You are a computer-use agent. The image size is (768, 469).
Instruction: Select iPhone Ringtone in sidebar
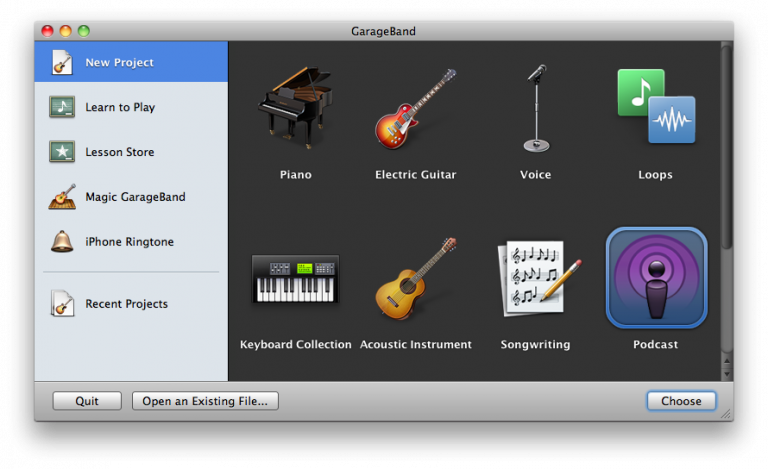coord(131,241)
